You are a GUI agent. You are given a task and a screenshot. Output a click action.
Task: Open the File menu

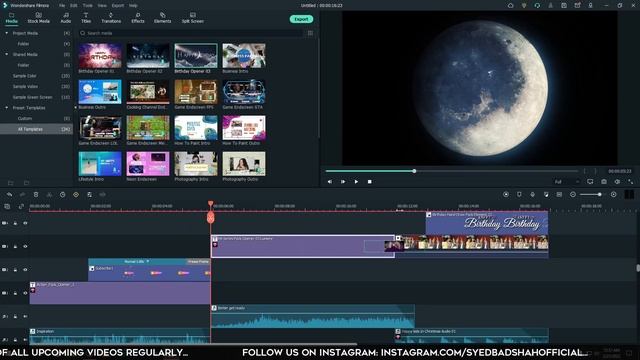point(62,6)
